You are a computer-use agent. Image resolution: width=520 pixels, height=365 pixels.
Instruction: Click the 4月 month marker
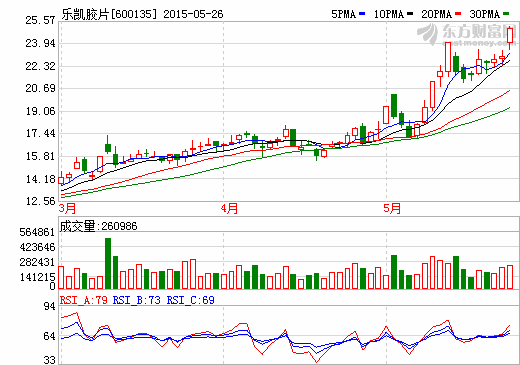point(229,209)
